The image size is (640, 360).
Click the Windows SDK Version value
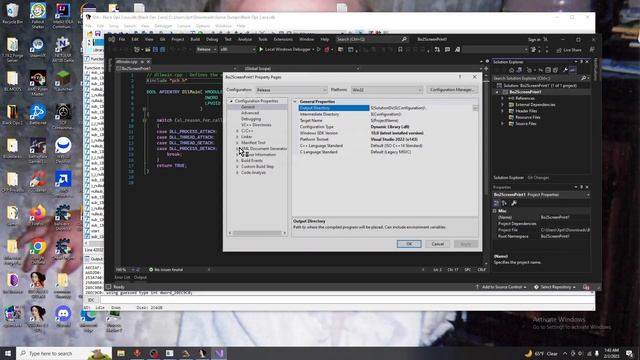pyautogui.click(x=397, y=133)
